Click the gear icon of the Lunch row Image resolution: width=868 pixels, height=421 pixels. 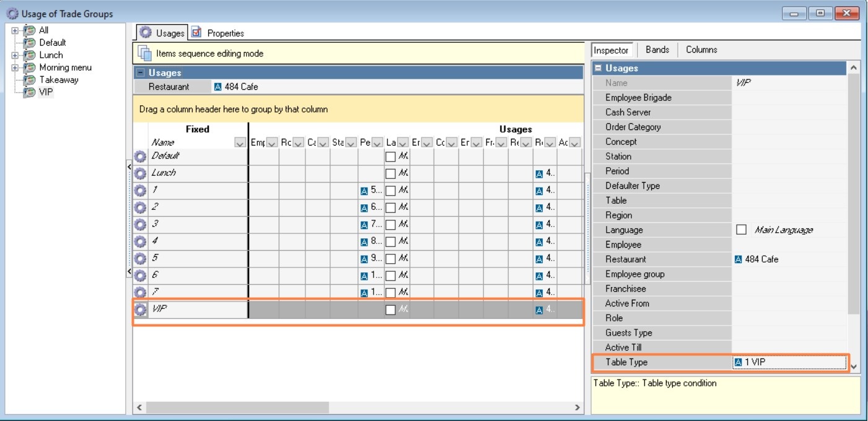(140, 174)
